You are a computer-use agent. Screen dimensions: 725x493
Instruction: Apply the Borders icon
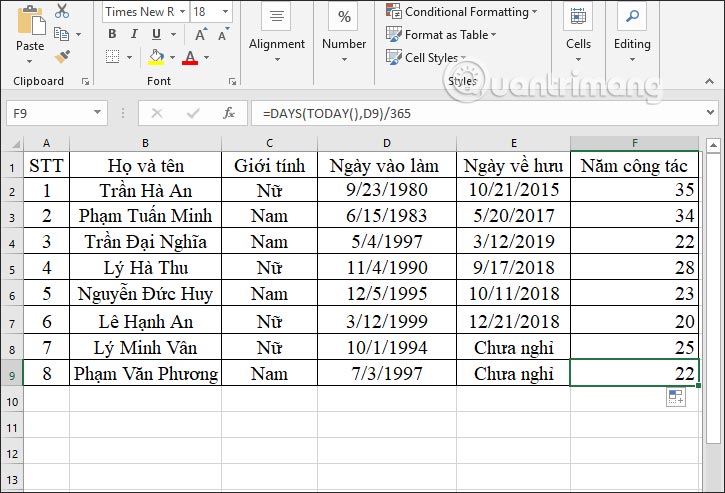[x=112, y=57]
